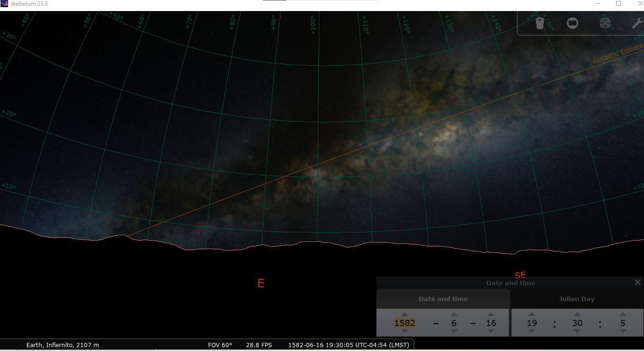Image resolution: width=644 pixels, height=351 pixels.
Task: Decrease the seconds value with down arrow
Action: tap(622, 331)
